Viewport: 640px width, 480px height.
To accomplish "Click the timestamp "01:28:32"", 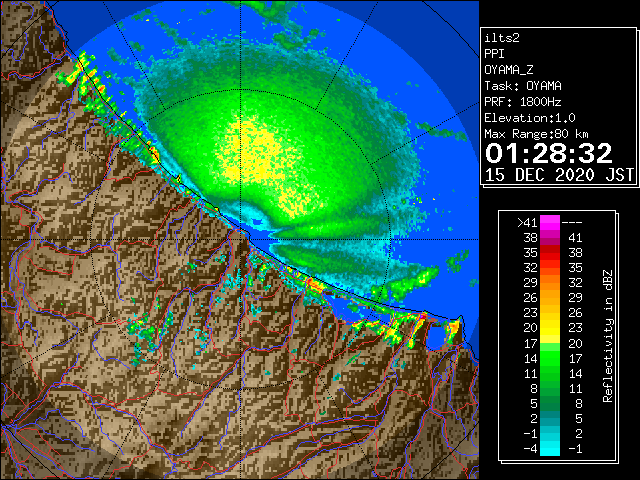I will (x=549, y=153).
